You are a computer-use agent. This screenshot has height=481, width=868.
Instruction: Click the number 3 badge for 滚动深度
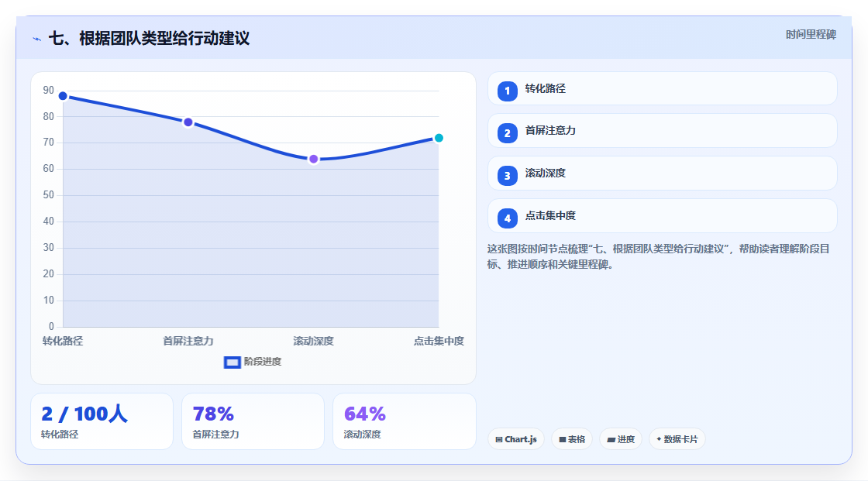(507, 176)
